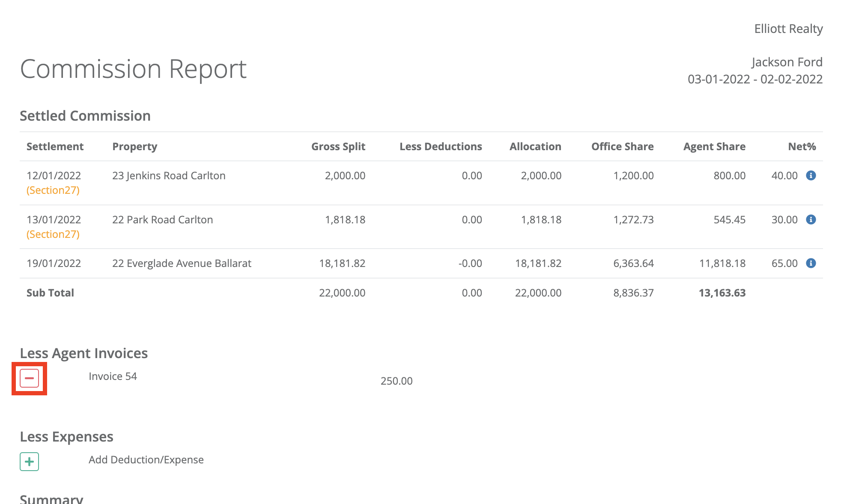The width and height of the screenshot is (841, 504).
Task: Click the Gross Split column header
Action: click(x=338, y=147)
